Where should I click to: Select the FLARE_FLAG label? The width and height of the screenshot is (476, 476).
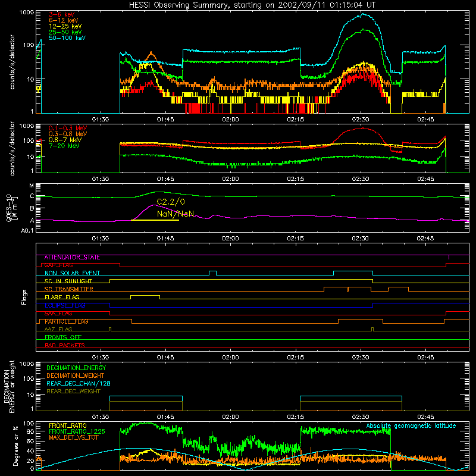[62, 297]
